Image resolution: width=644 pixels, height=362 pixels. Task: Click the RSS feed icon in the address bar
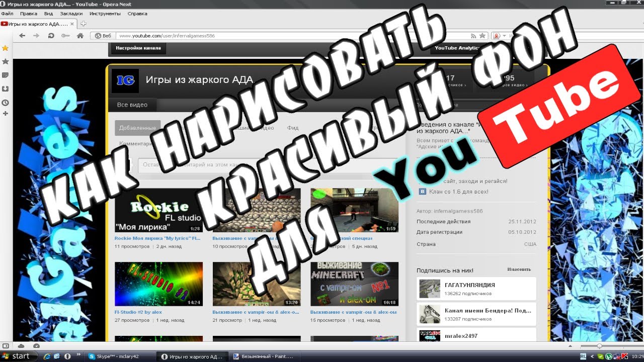coord(473,36)
